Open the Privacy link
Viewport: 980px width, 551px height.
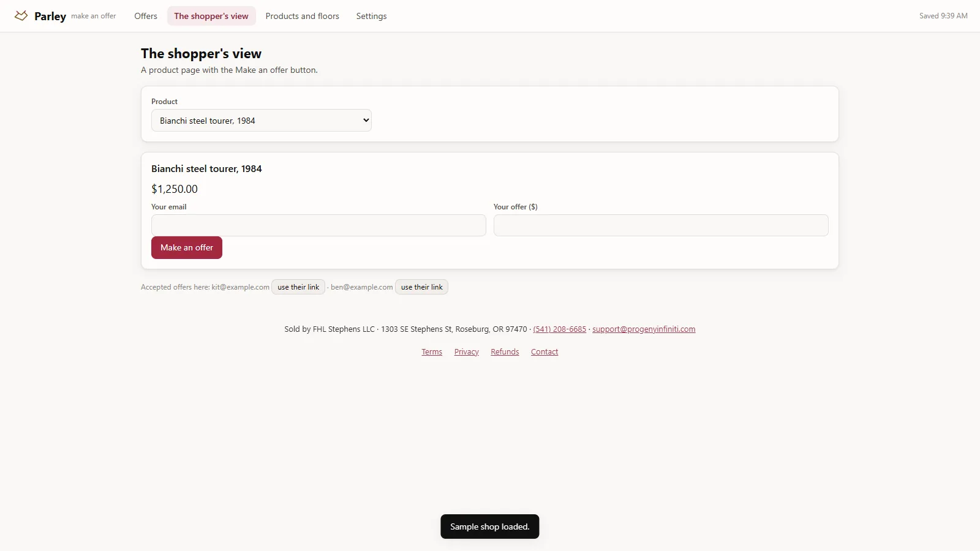coord(467,352)
